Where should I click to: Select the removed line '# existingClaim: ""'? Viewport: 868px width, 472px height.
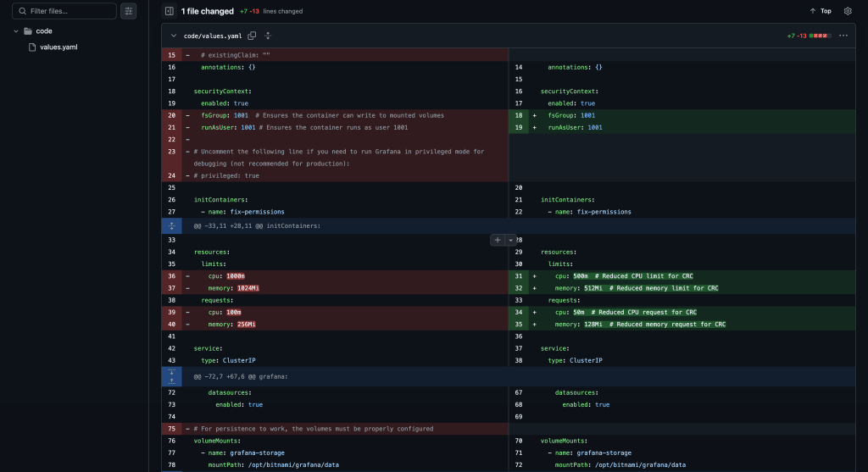(236, 55)
